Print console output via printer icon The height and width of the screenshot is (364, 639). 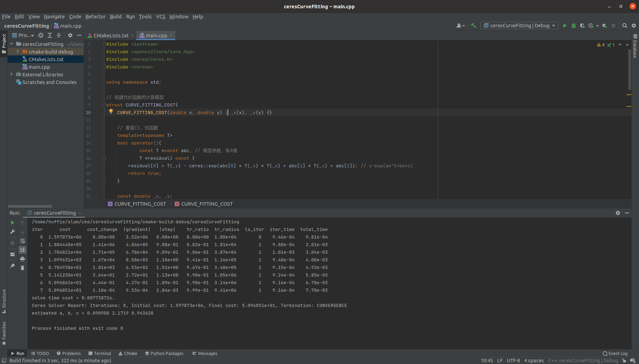coord(22,259)
